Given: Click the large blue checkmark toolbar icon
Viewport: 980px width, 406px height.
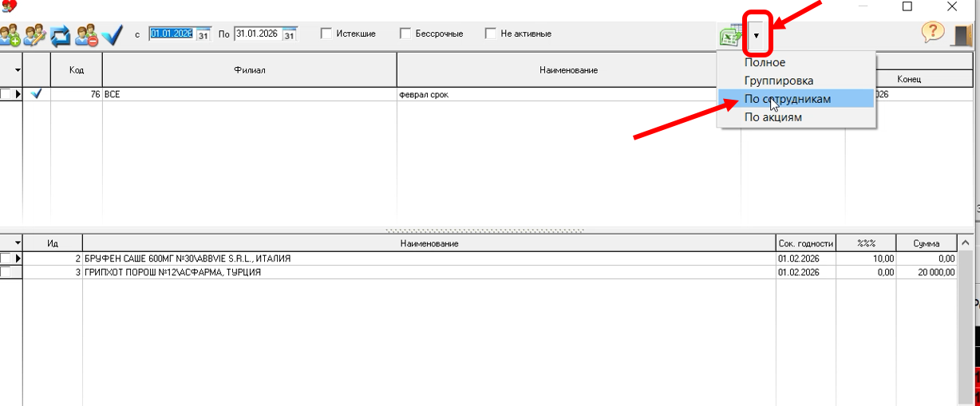Looking at the screenshot, I should click(x=112, y=35).
